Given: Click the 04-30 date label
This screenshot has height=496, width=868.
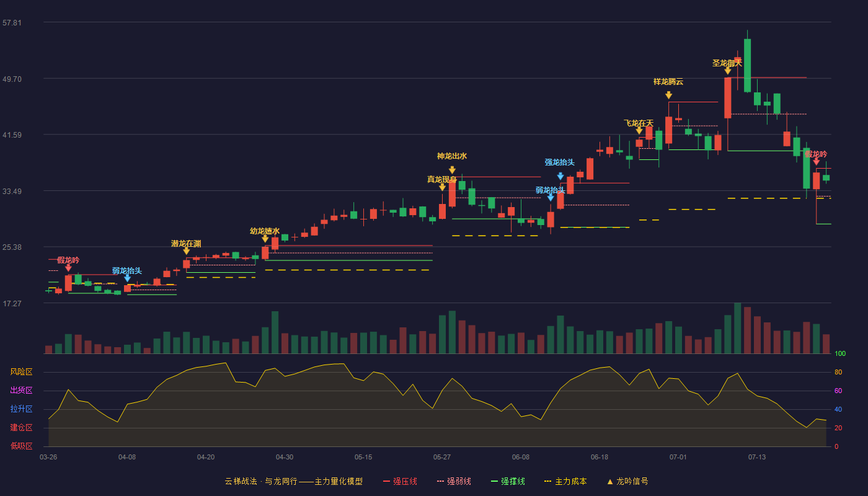Looking at the screenshot, I should point(285,457).
